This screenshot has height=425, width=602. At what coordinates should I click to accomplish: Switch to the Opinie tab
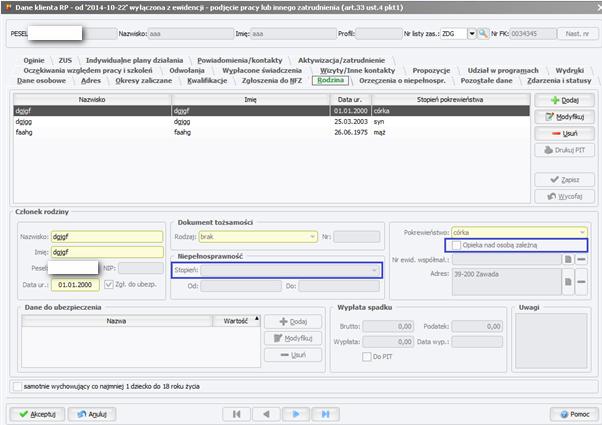[x=34, y=60]
